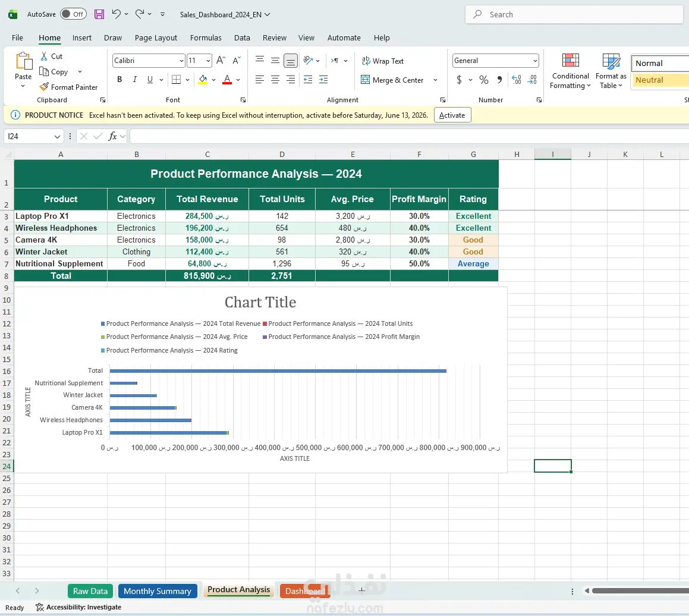Click the horizontal scrollbar thumb
The image size is (689, 616).
click(640, 591)
